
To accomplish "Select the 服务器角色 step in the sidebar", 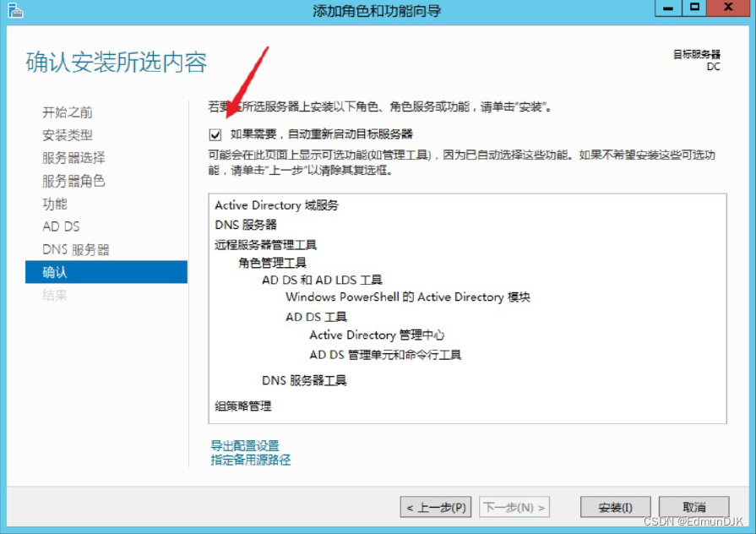I will point(73,181).
